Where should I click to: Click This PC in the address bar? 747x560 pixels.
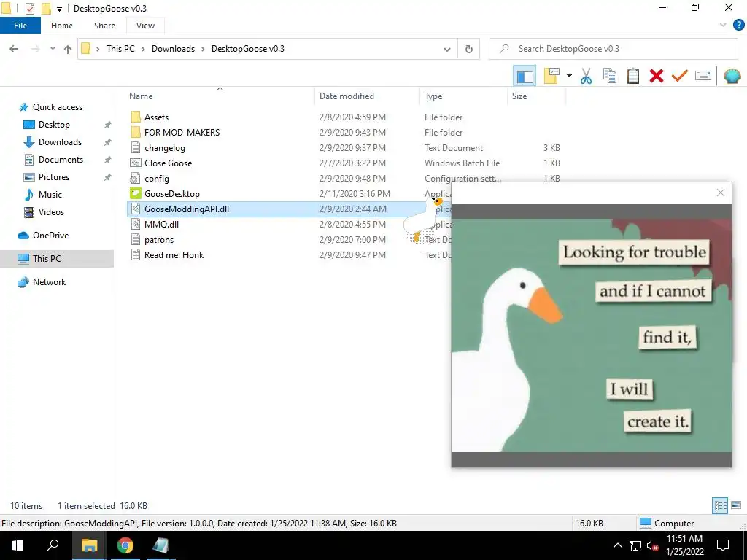click(x=120, y=49)
